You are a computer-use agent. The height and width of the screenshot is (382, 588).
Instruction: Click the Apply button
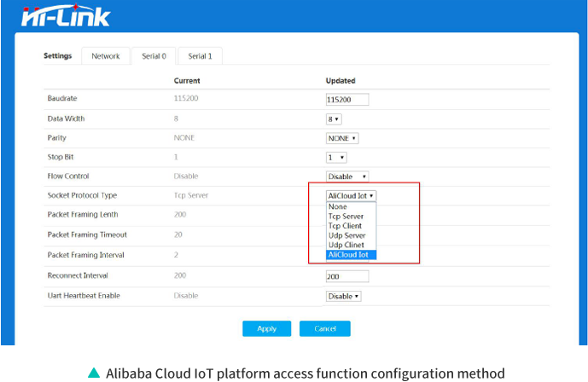coord(266,328)
